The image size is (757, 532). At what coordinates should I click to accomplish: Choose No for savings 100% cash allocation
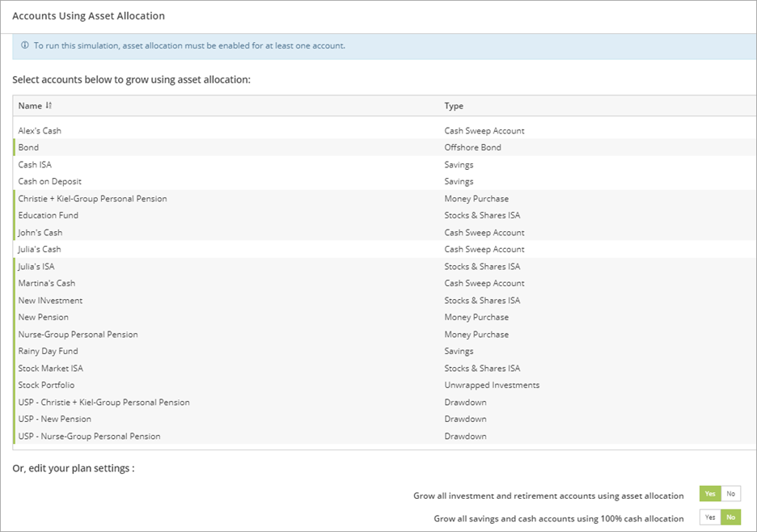731,517
